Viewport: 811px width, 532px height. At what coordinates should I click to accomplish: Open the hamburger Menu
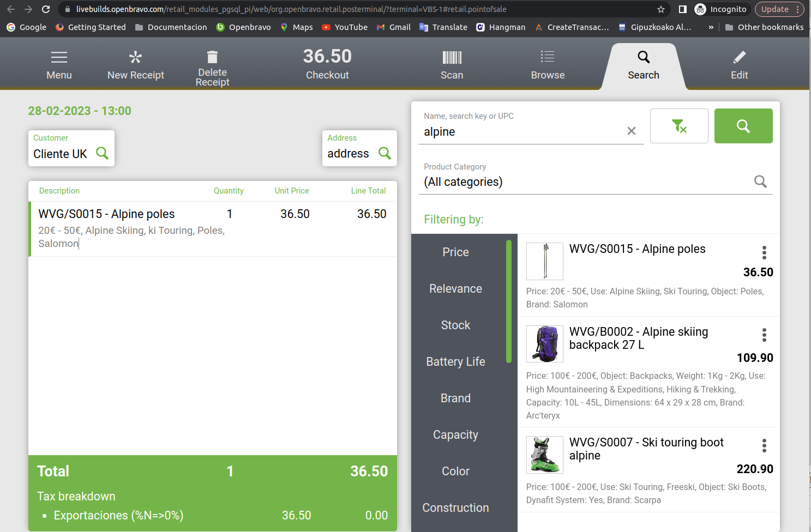(x=59, y=65)
